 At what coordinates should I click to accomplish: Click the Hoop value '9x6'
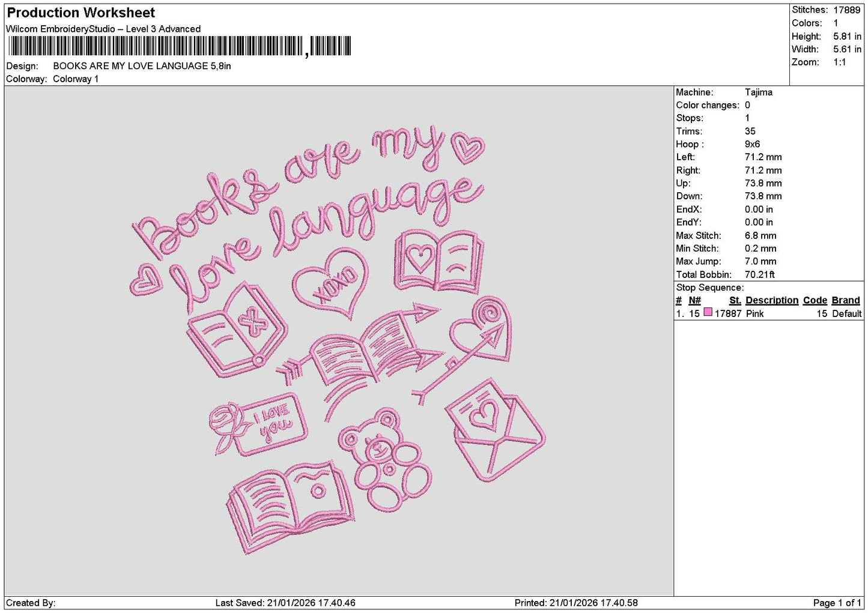pos(752,145)
